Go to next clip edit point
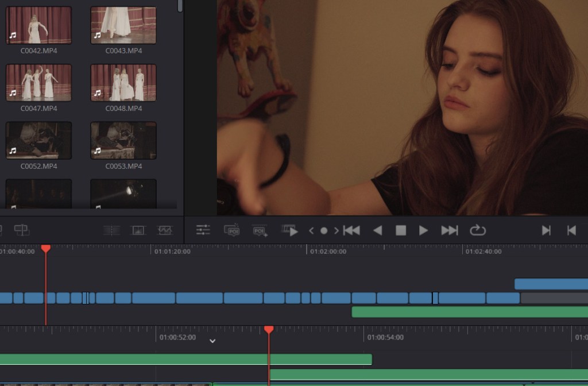This screenshot has width=588, height=386. (546, 230)
